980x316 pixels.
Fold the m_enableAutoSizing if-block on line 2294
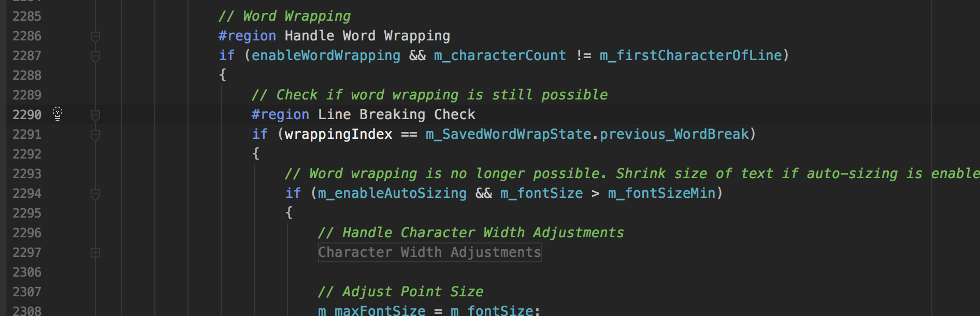pyautogui.click(x=95, y=194)
